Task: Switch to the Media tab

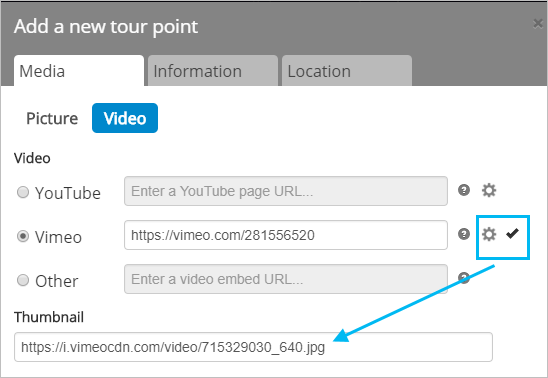Action: click(x=79, y=71)
